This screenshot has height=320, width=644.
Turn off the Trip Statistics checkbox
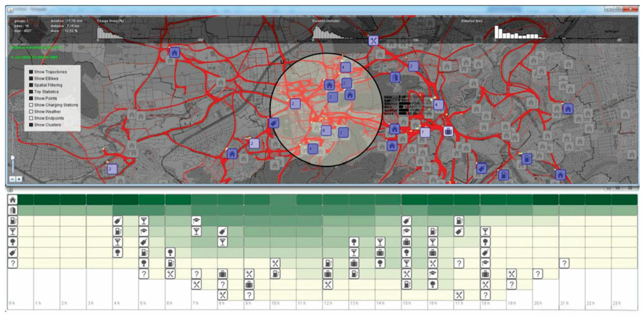tap(31, 92)
